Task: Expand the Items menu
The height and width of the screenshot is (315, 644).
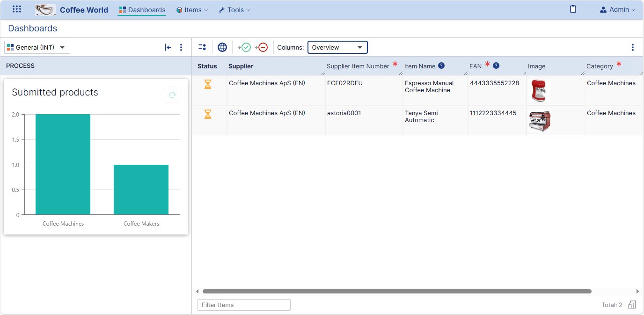Action: [192, 10]
